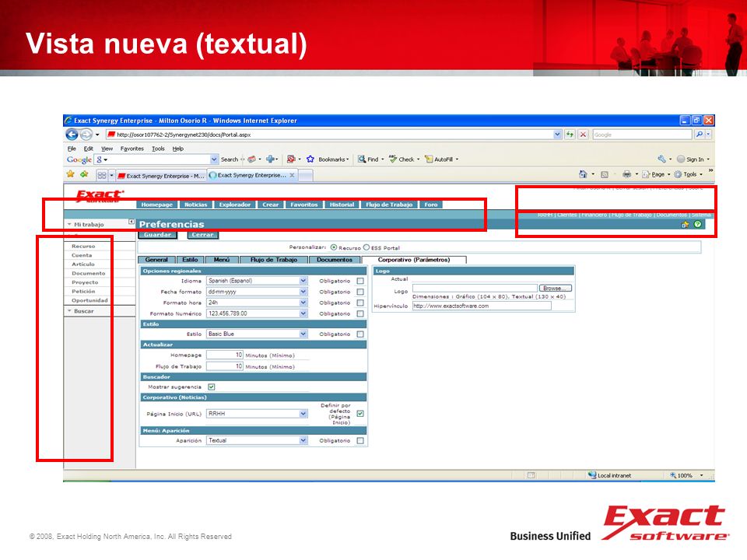Image resolution: width=747 pixels, height=560 pixels.
Task: Switch to the Documentos tab
Action: pyautogui.click(x=335, y=260)
